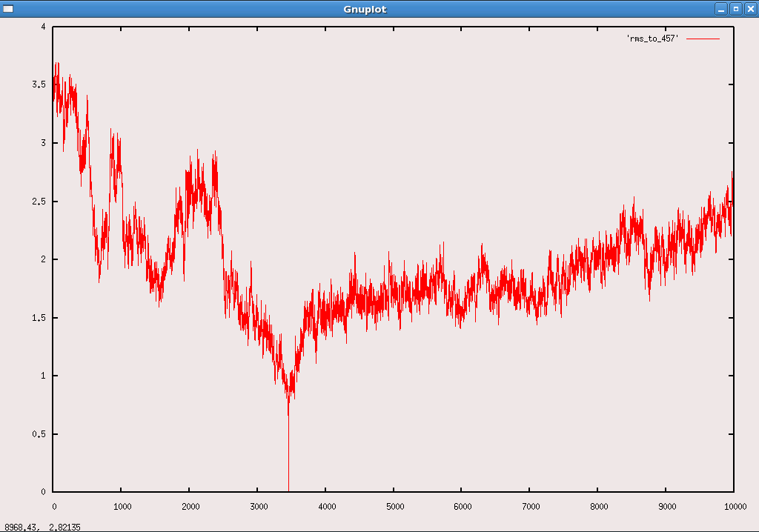Click the y-axis tick label 3.5
This screenshot has height=532, width=759.
coord(39,85)
